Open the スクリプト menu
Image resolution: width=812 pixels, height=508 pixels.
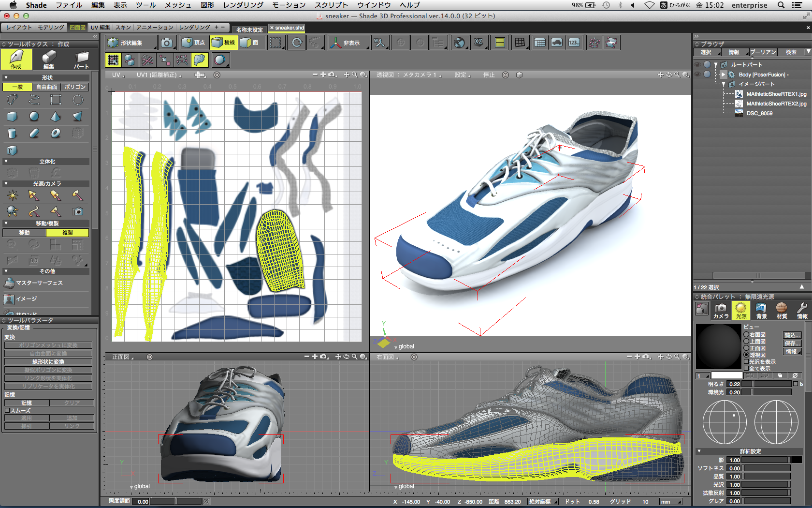331,5
